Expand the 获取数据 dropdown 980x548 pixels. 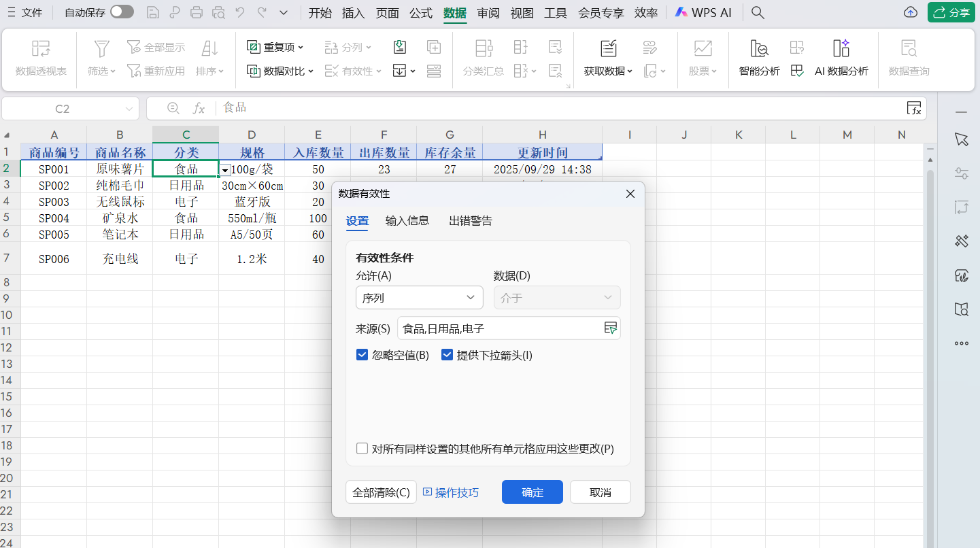point(608,71)
